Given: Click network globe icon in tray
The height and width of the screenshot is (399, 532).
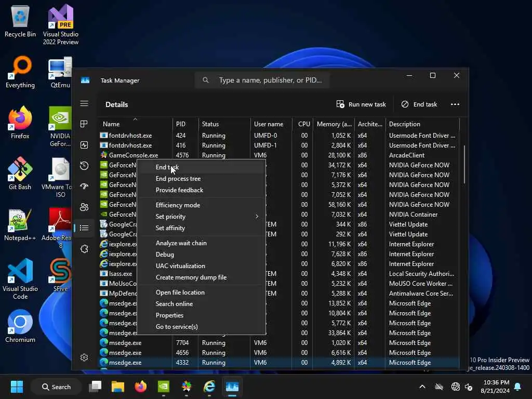Looking at the screenshot, I should [455, 387].
